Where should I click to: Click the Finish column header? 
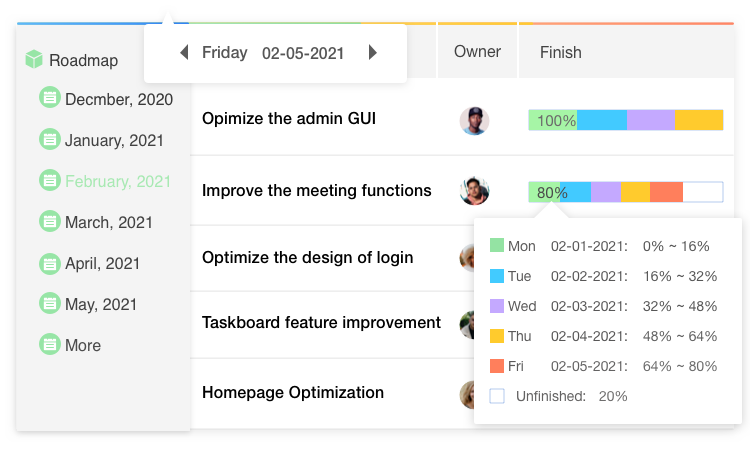[x=561, y=52]
